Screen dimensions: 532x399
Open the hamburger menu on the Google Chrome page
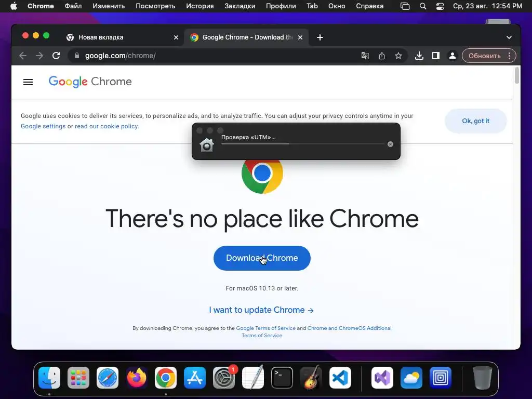pyautogui.click(x=28, y=82)
